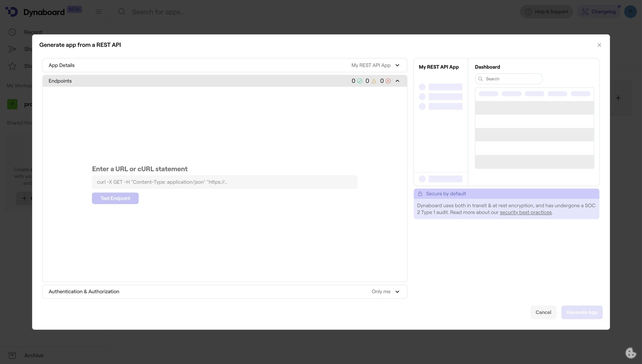
Task: Click the Starred star icon in sidebar
Action: point(12,66)
